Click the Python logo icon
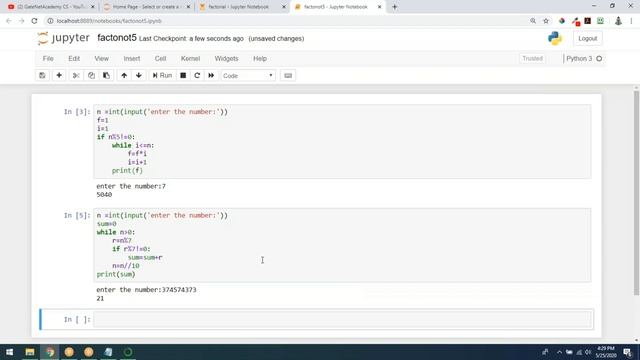This screenshot has height=360, width=640. 555,38
